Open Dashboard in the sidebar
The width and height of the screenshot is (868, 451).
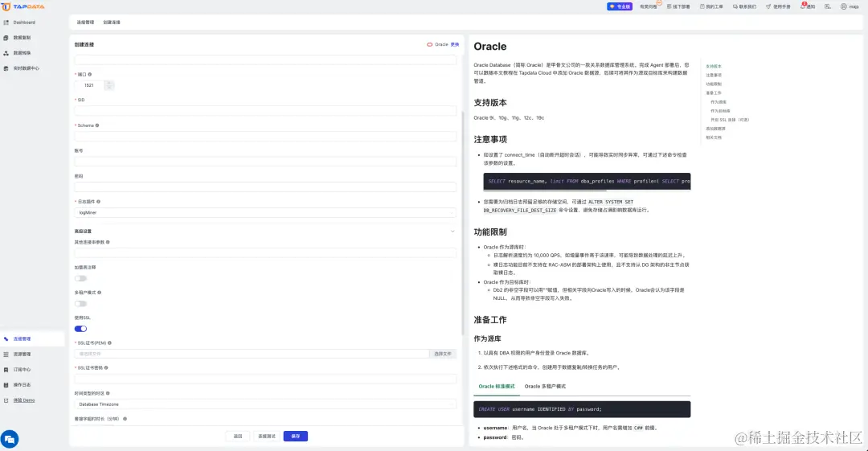(24, 23)
